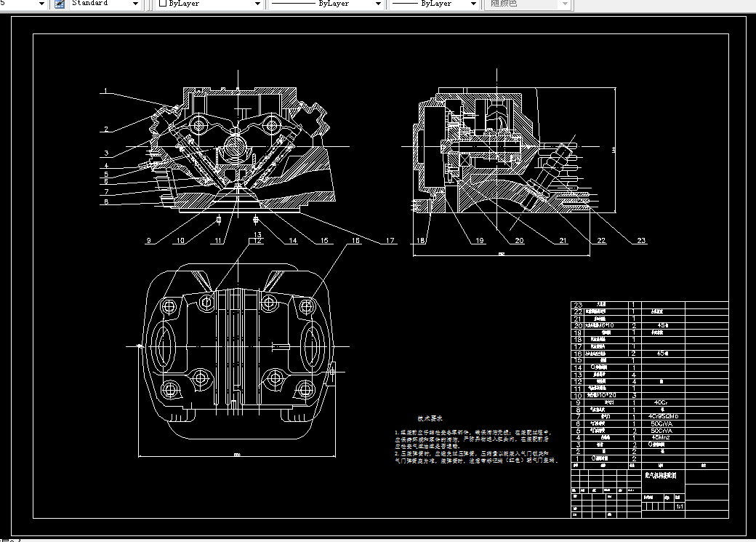Image resolution: width=756 pixels, height=542 pixels.
Task: Select callout number 10 below the front view
Action: click(180, 240)
